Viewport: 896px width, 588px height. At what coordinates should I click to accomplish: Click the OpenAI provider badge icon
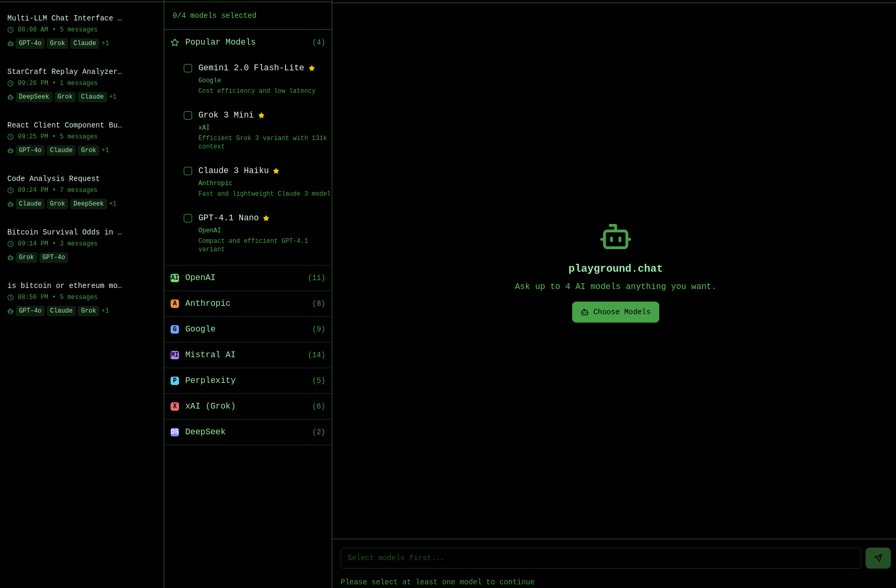click(x=175, y=278)
